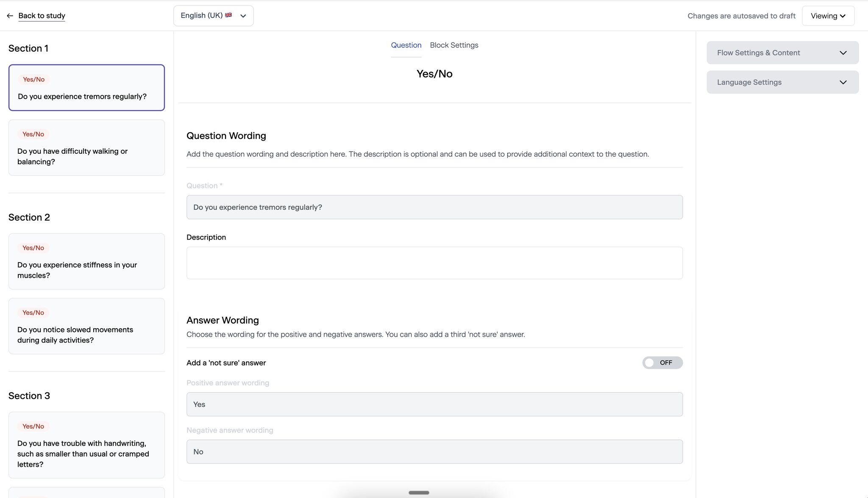Expand the Flow Settings & Content panel

click(782, 53)
